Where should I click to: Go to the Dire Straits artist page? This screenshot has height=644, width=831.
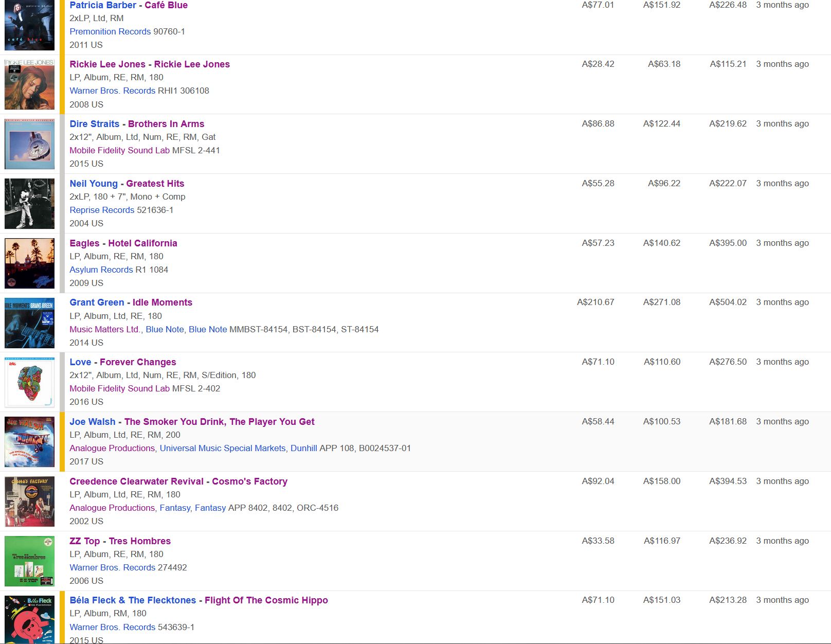94,124
